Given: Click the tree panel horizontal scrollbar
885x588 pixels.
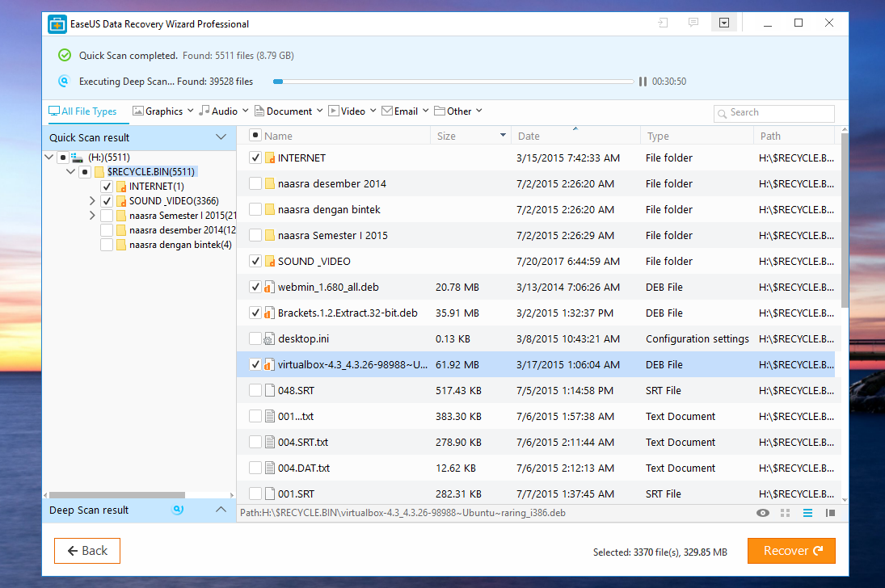Looking at the screenshot, I should [x=117, y=495].
